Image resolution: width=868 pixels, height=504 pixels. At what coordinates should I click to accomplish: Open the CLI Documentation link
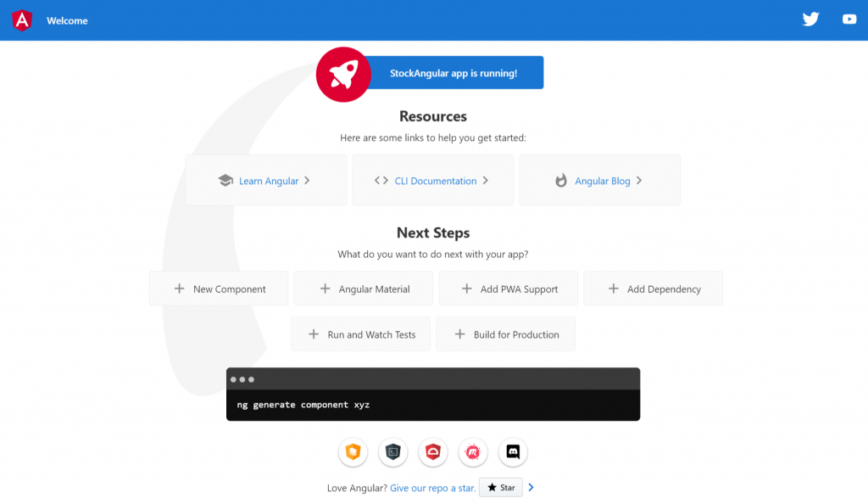(436, 181)
